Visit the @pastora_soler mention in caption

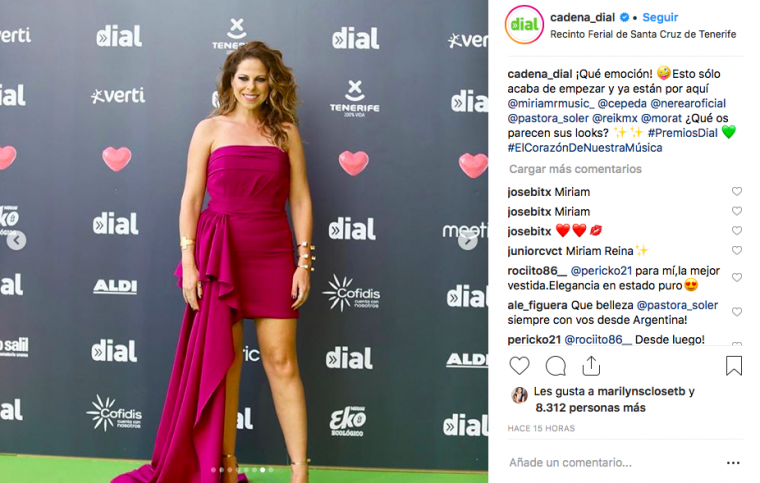548,118
